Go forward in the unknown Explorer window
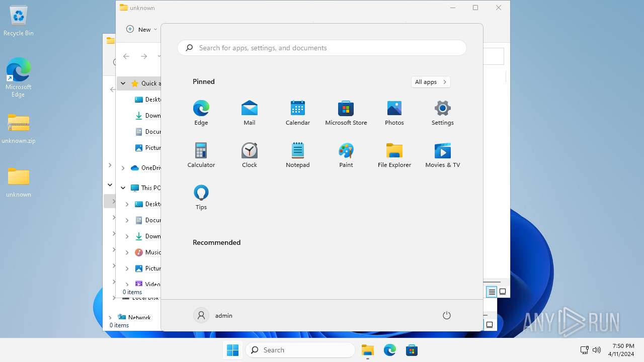 coord(144,56)
